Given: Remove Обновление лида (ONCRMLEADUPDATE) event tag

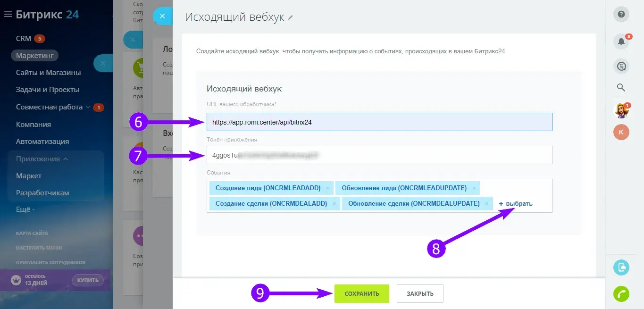Looking at the screenshot, I should tap(474, 188).
